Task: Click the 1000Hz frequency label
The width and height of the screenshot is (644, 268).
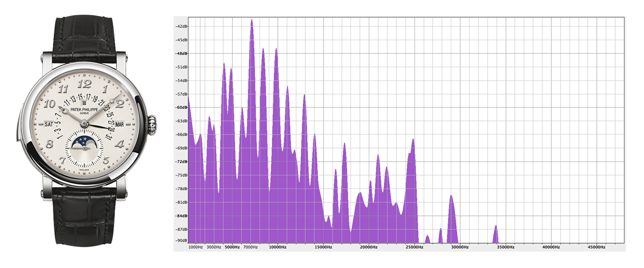Action: click(196, 247)
